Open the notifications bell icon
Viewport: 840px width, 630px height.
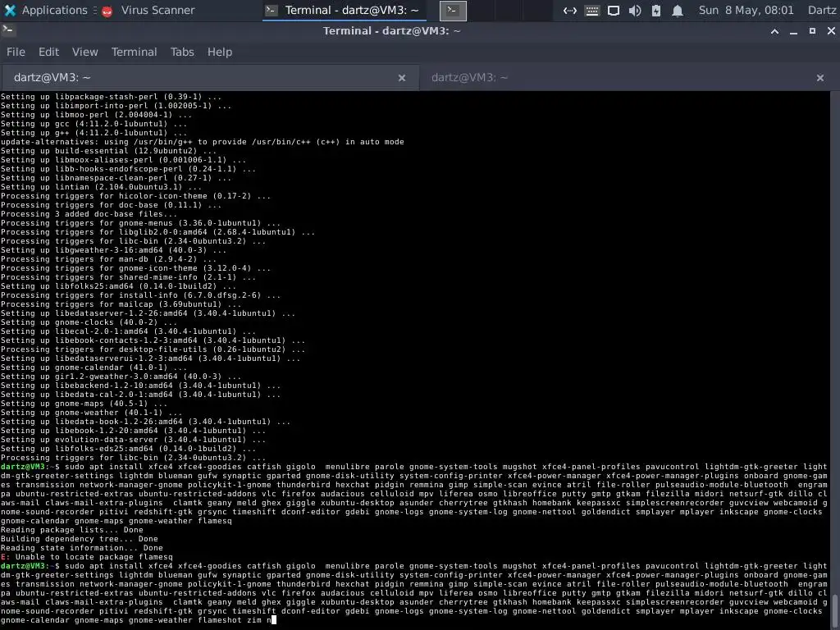678,11
